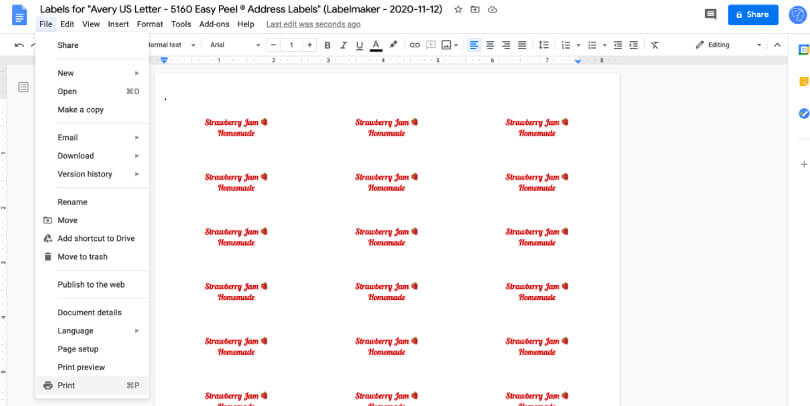Open the Normal text style dropdown

click(172, 45)
